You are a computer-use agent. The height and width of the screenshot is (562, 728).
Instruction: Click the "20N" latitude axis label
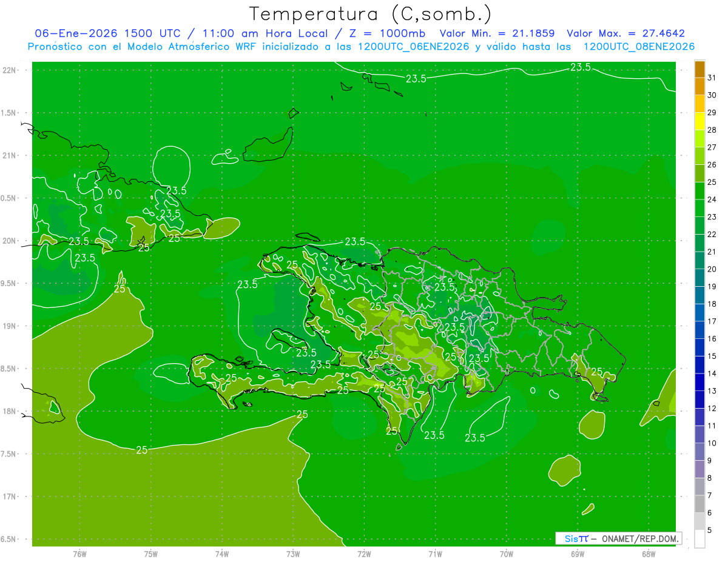[9, 241]
